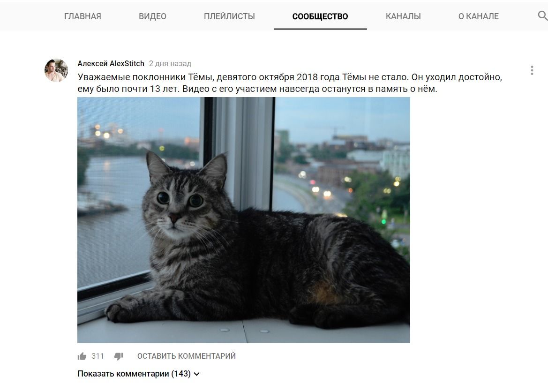The image size is (548, 392).
Task: Click Алексей AlexStitch's avatar picture
Action: (56, 70)
